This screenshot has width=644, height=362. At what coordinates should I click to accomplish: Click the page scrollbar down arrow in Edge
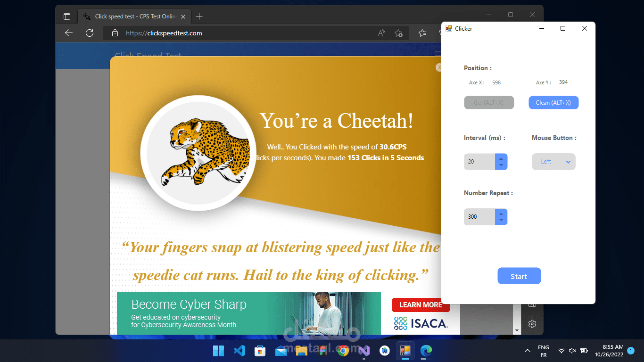point(517,330)
